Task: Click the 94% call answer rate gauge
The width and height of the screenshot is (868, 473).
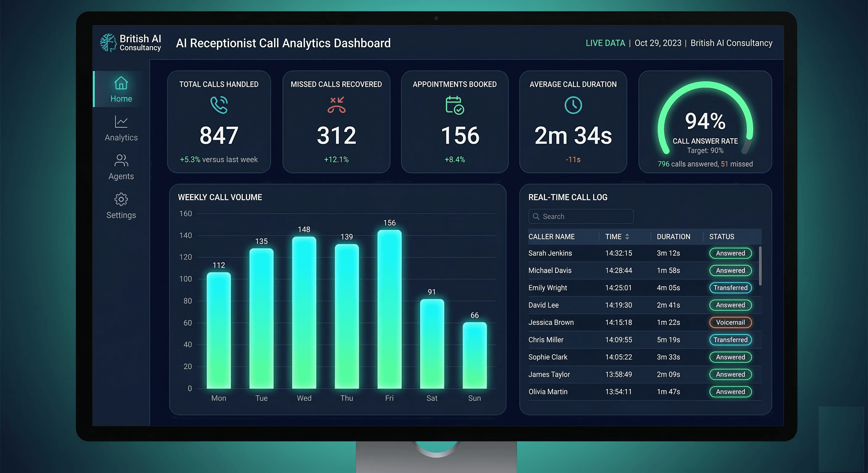Action: (705, 121)
